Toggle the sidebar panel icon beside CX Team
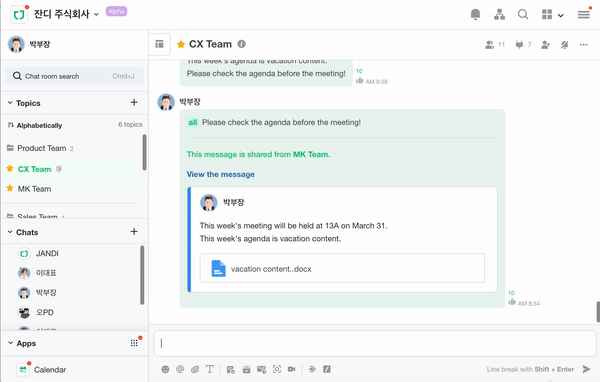The height and width of the screenshot is (382, 600). [x=160, y=44]
